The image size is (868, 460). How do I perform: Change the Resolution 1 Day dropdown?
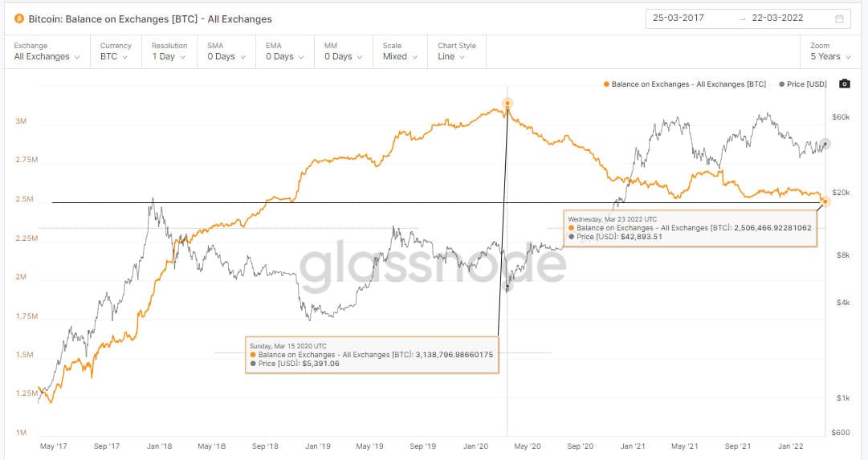[168, 57]
